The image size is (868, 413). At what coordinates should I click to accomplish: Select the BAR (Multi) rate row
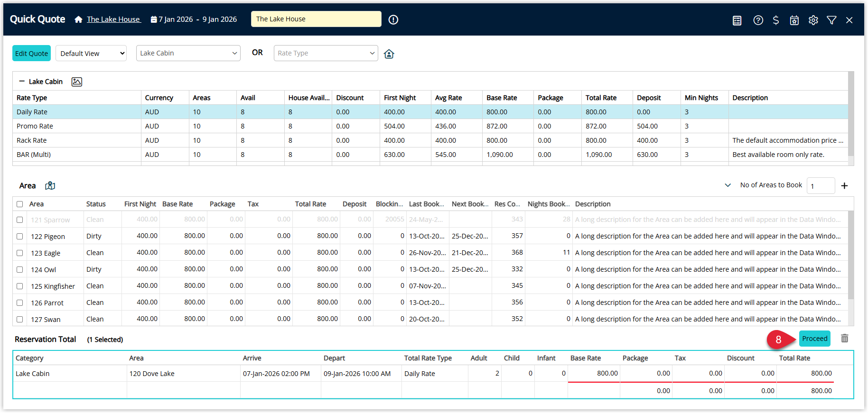pyautogui.click(x=430, y=155)
